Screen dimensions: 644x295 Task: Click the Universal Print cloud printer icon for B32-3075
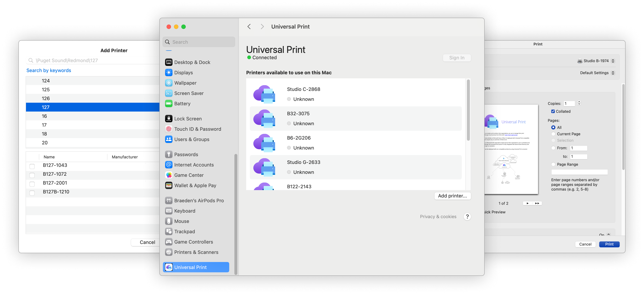pyautogui.click(x=266, y=118)
